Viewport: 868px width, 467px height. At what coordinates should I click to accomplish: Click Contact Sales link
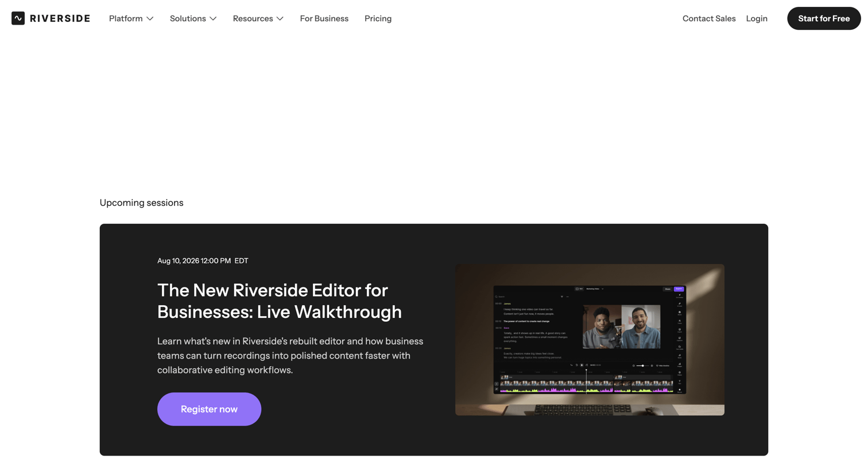[709, 18]
